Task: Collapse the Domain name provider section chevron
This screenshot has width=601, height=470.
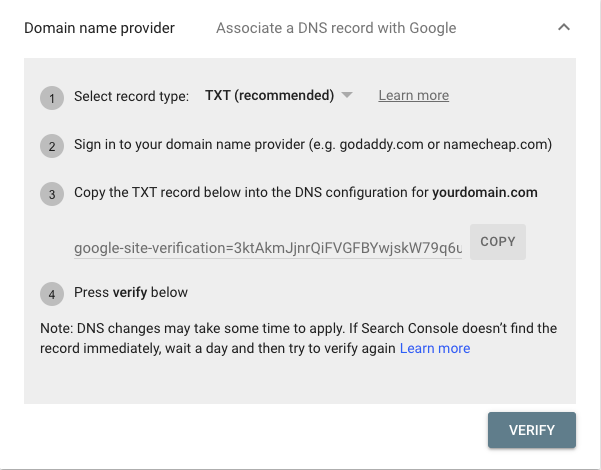Action: [564, 27]
